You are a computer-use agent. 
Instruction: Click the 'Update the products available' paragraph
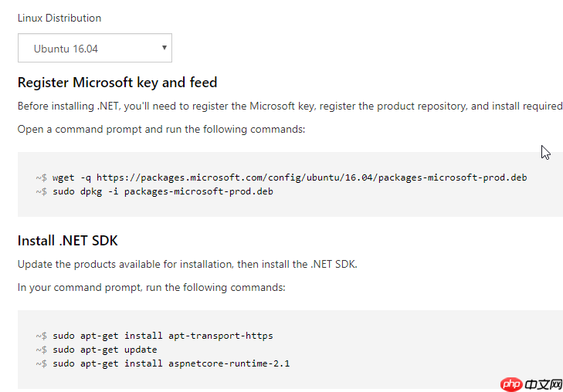(188, 265)
